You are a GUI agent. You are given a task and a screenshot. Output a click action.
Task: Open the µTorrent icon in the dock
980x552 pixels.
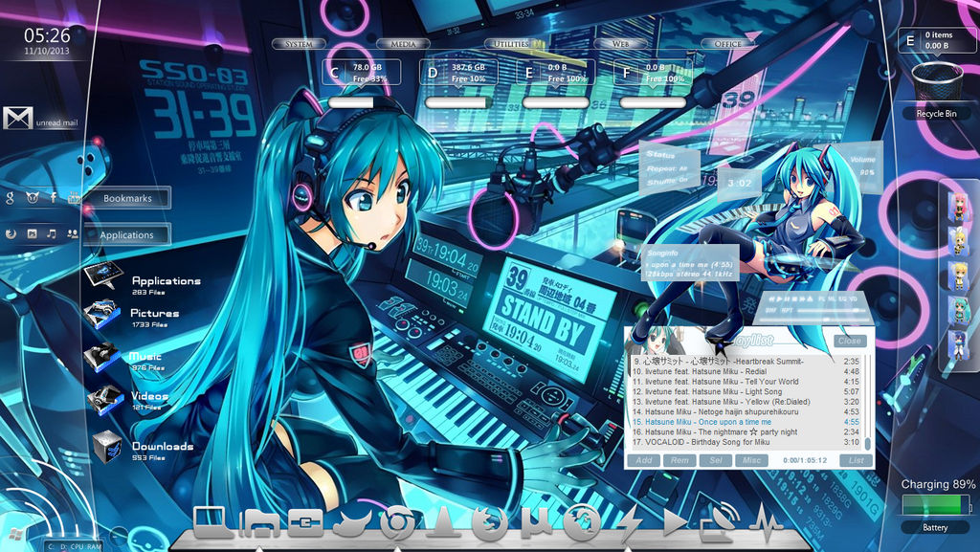pyautogui.click(x=536, y=522)
